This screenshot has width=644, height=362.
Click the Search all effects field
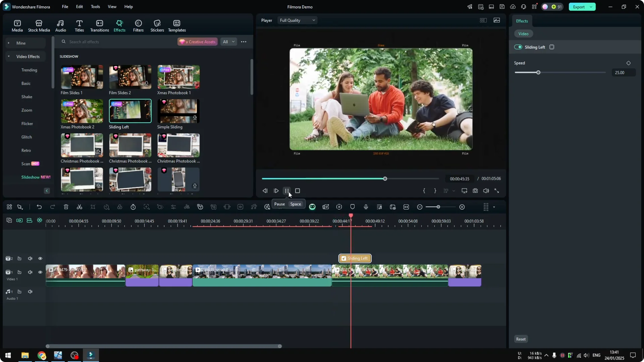tap(117, 42)
